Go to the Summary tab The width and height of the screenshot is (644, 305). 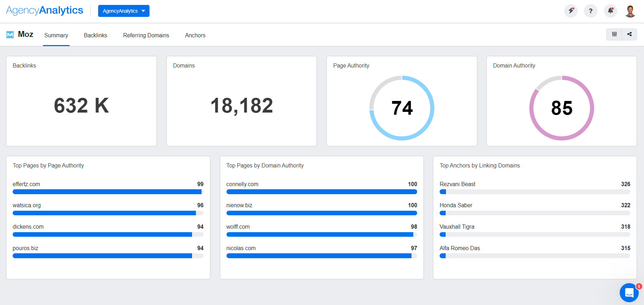(x=56, y=35)
